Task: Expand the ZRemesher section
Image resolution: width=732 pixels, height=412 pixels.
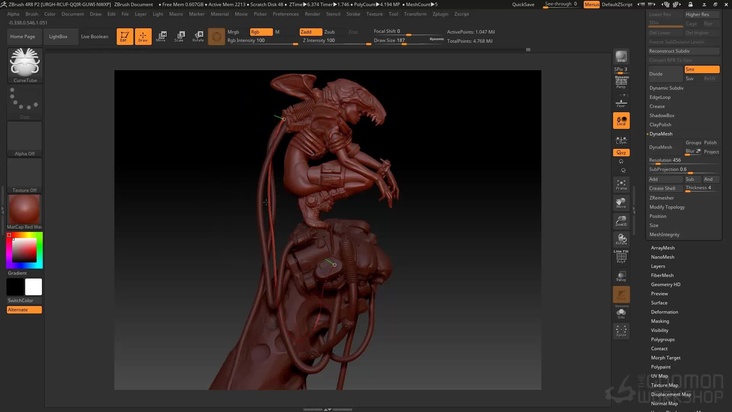Action: coord(662,198)
